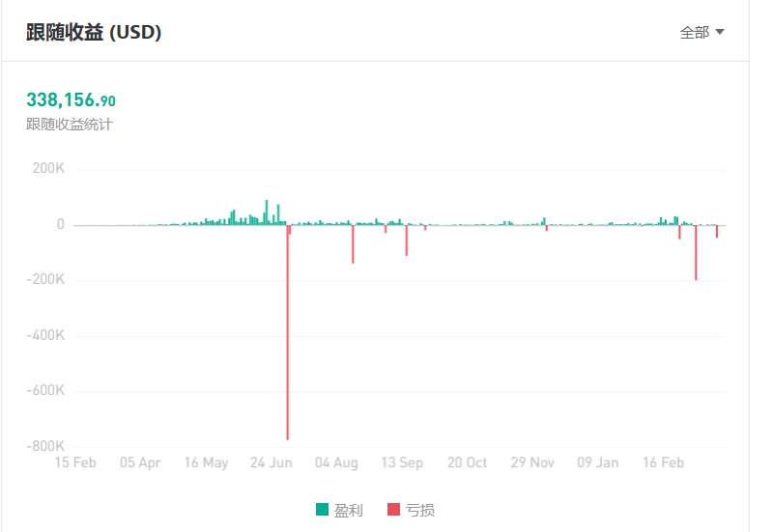
Task: Click the red loss bar near 04 Aug
Action: click(353, 244)
